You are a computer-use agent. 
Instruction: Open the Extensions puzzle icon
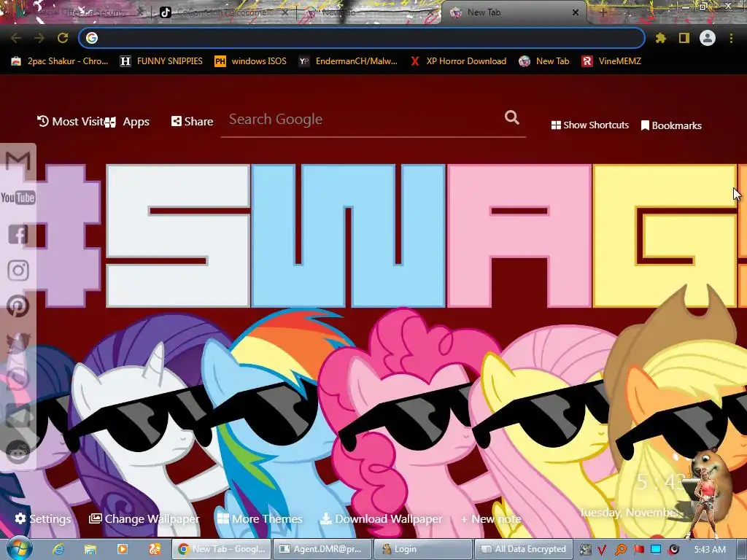pyautogui.click(x=661, y=38)
